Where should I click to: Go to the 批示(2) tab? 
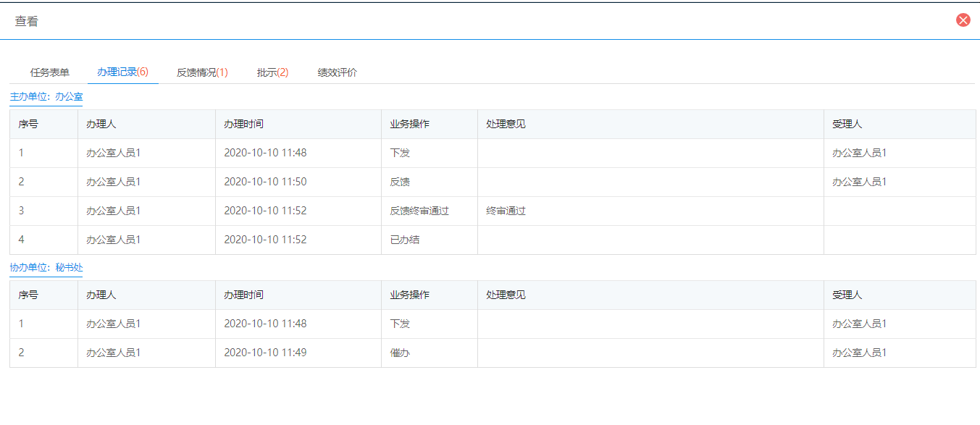272,72
